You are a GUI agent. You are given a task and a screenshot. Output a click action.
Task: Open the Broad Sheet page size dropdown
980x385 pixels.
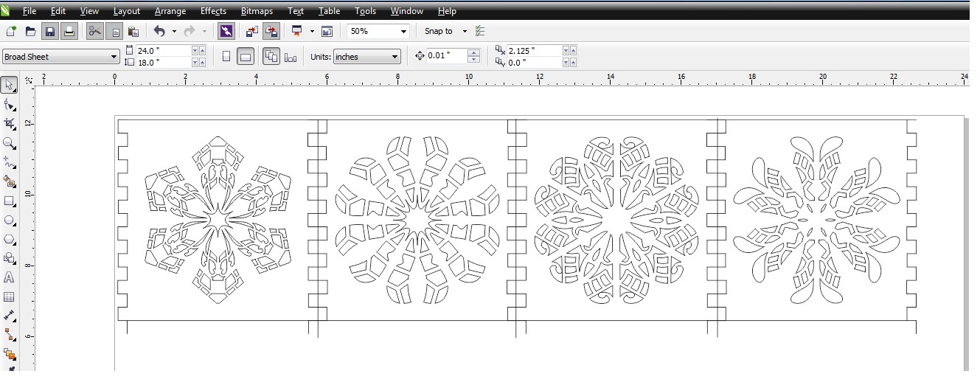(114, 57)
